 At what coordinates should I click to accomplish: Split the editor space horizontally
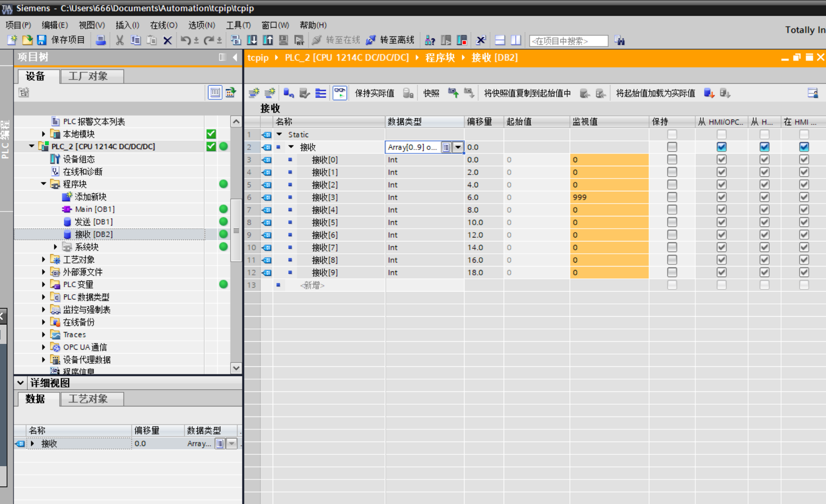click(500, 40)
